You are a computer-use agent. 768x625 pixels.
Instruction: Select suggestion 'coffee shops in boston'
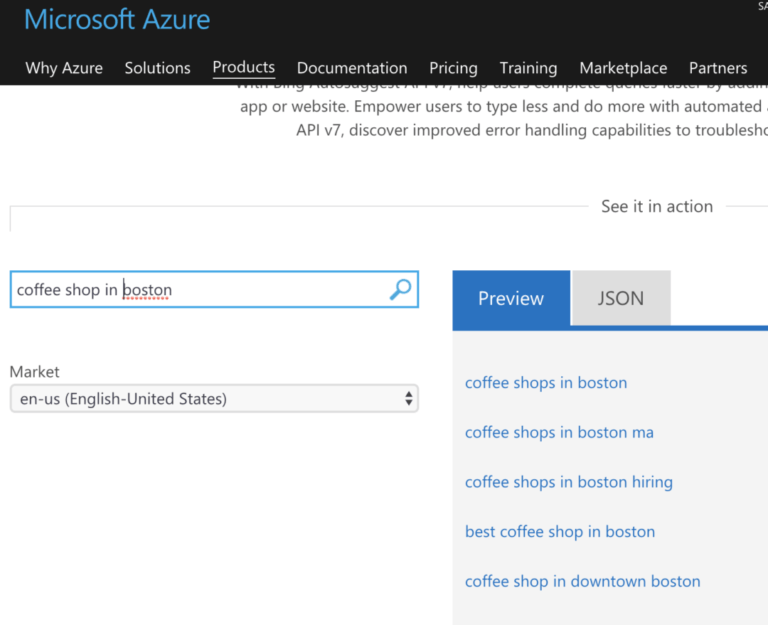pos(546,383)
